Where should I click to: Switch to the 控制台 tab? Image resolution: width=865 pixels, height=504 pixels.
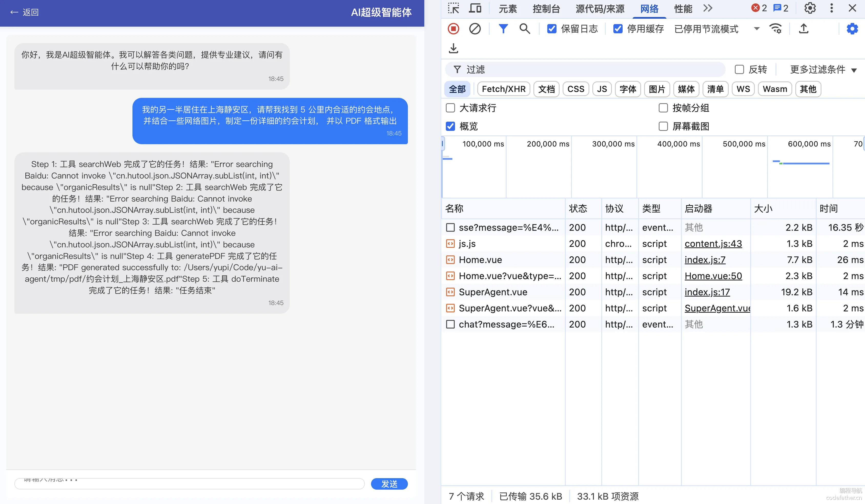pyautogui.click(x=546, y=8)
